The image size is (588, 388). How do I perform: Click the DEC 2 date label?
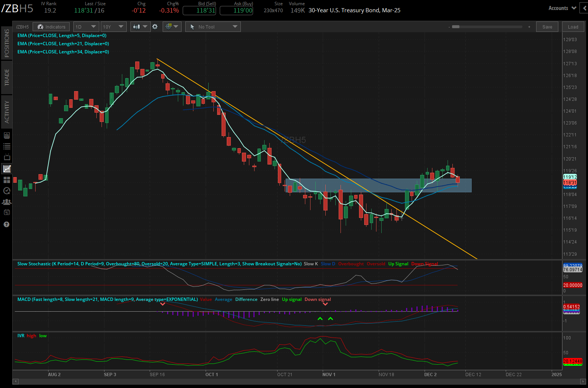click(x=430, y=374)
